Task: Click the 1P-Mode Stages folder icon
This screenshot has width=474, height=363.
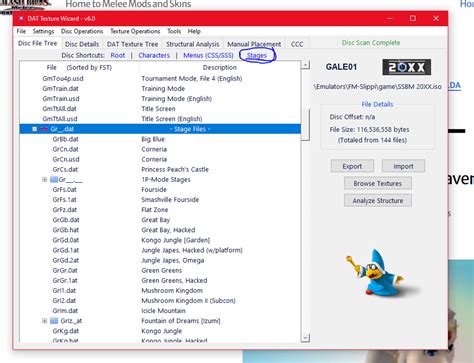Action: (54, 179)
